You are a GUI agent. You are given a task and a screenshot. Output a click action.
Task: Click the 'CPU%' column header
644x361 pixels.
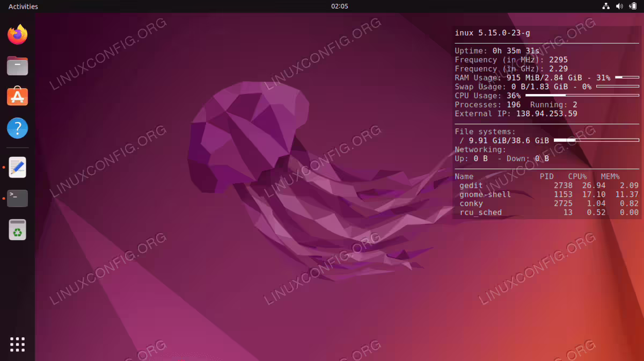577,176
